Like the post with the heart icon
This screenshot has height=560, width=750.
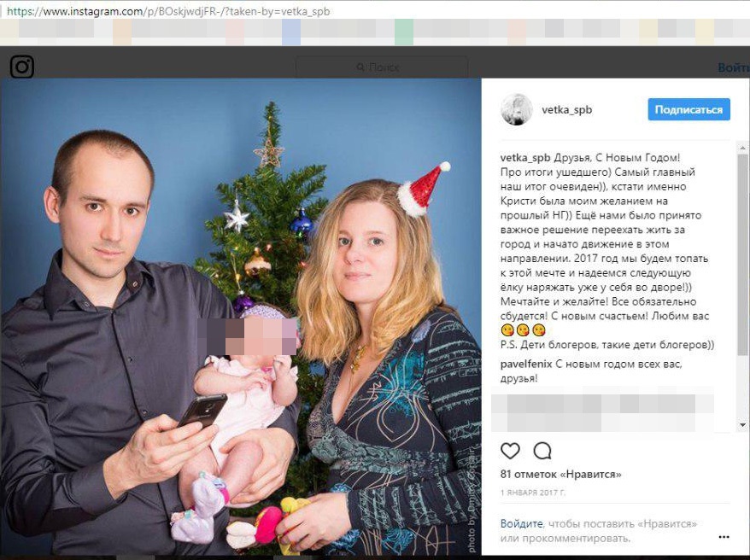click(x=510, y=451)
